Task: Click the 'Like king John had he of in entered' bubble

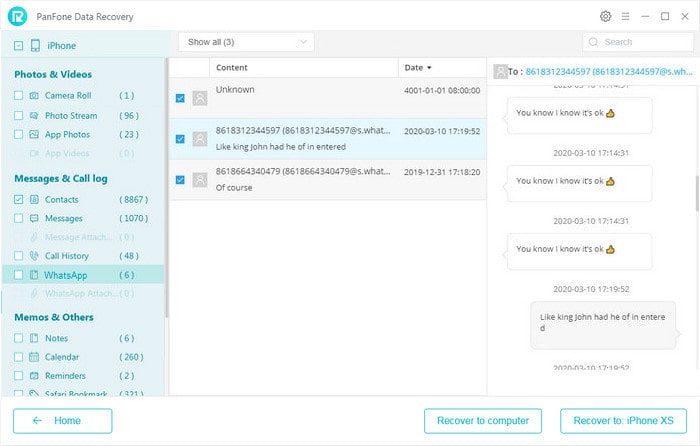Action: pyautogui.click(x=603, y=325)
